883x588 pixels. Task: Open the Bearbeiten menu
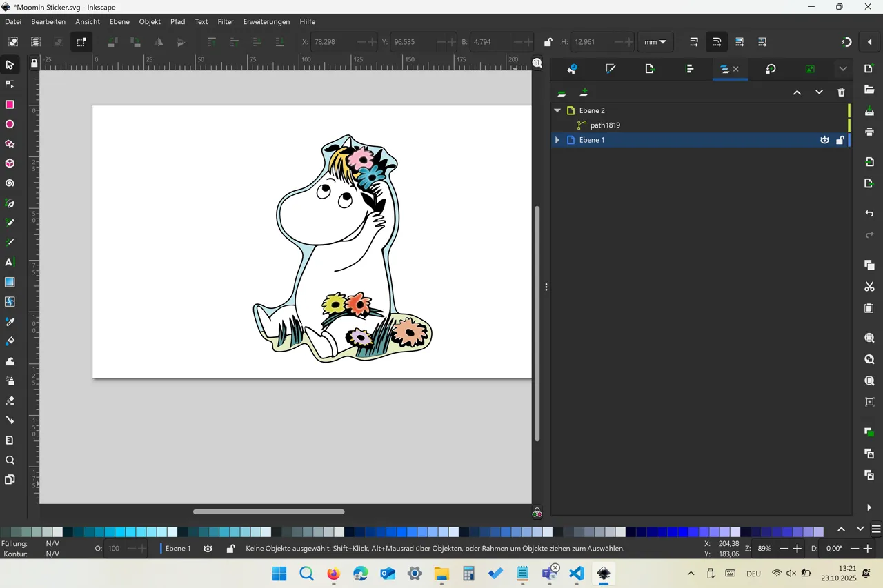(48, 21)
